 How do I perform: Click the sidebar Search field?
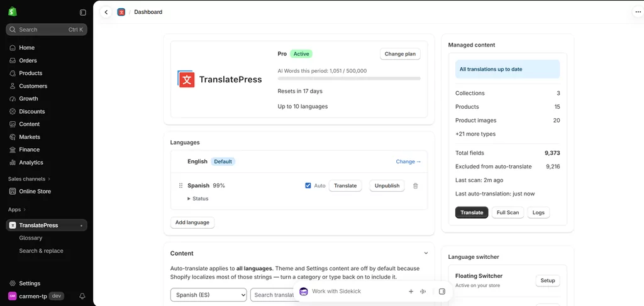(x=47, y=30)
